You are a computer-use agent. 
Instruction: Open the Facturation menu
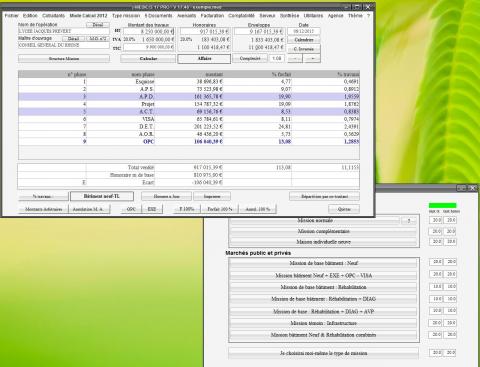click(x=212, y=16)
